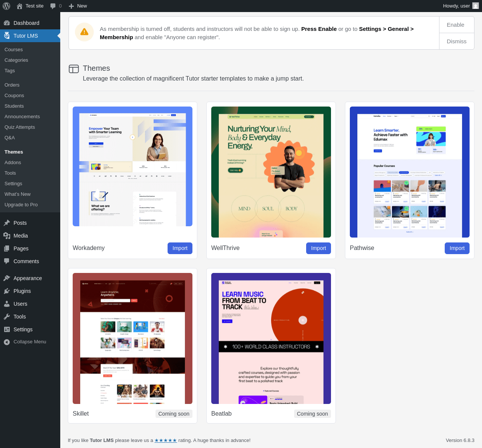Open the Beatlab theme preview thumbnail
This screenshot has height=448, width=482.
tap(271, 338)
